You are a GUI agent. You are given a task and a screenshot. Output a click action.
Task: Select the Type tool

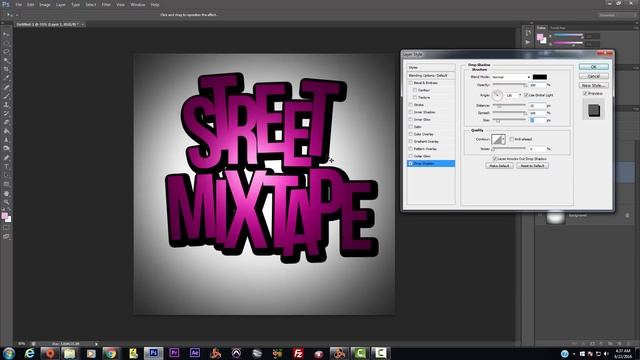6,166
